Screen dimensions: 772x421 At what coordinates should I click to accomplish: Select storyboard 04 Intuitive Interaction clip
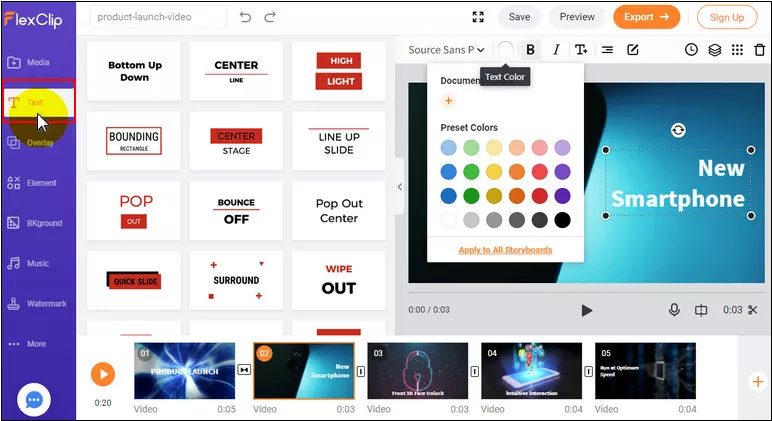point(532,371)
